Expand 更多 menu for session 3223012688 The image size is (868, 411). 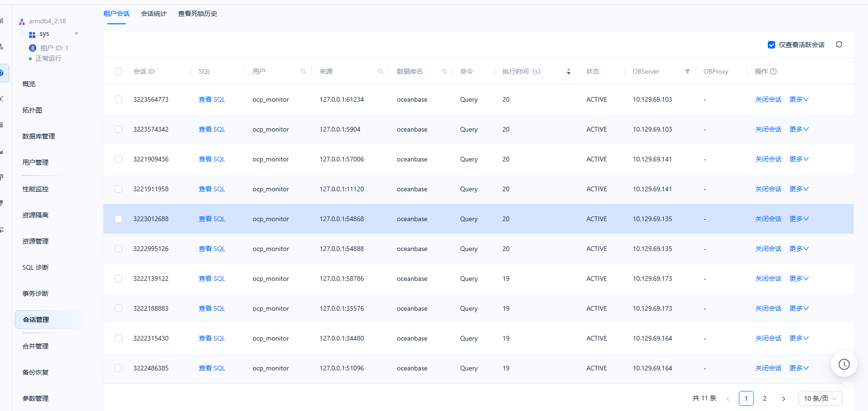[x=799, y=219]
